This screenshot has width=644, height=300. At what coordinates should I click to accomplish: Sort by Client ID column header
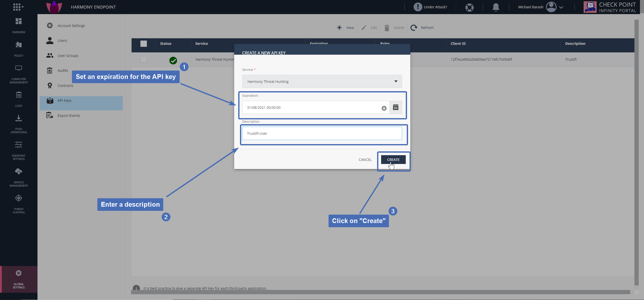(458, 44)
